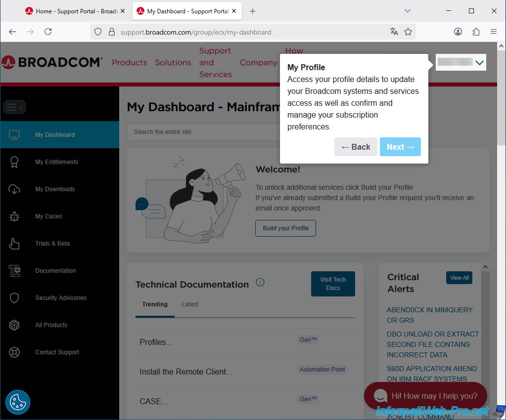Click the Visit Tech Docs button
This screenshot has height=420, width=506.
(333, 284)
